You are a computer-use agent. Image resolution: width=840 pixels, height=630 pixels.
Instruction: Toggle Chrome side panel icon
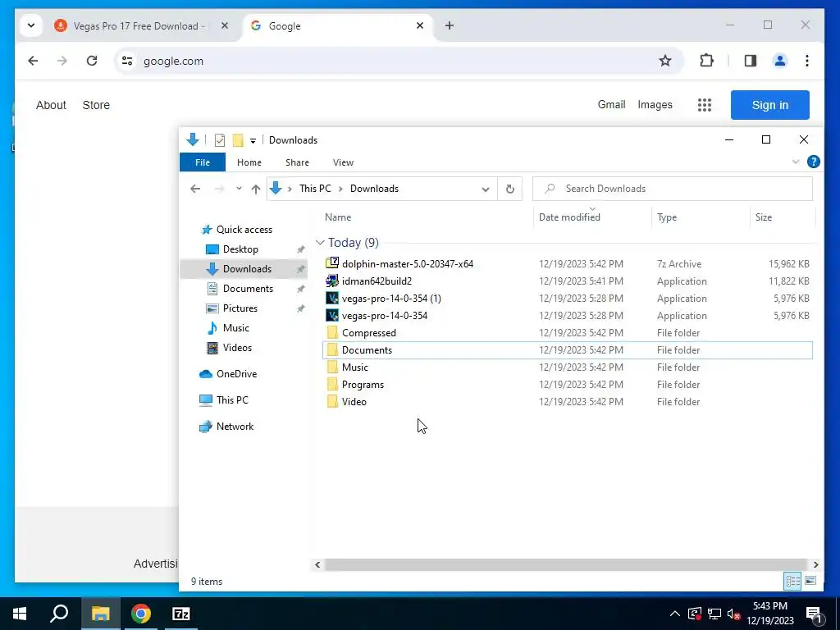pyautogui.click(x=750, y=61)
